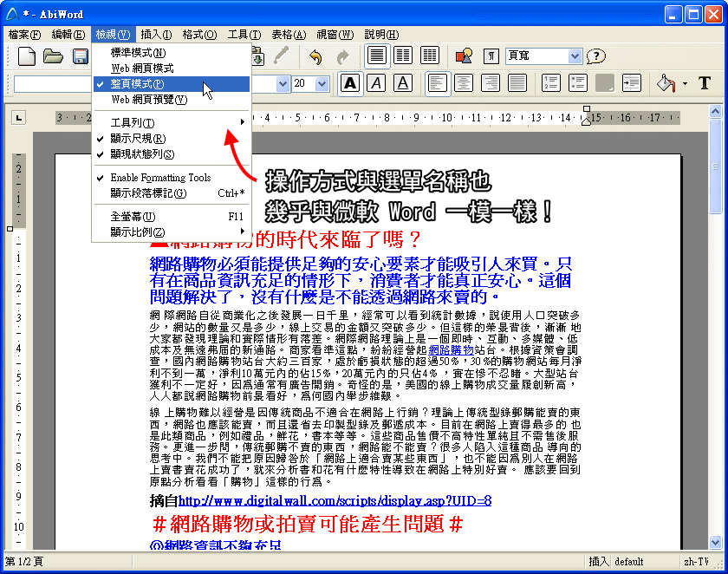Set the three column layout
This screenshot has width=728, height=574.
coord(430,55)
